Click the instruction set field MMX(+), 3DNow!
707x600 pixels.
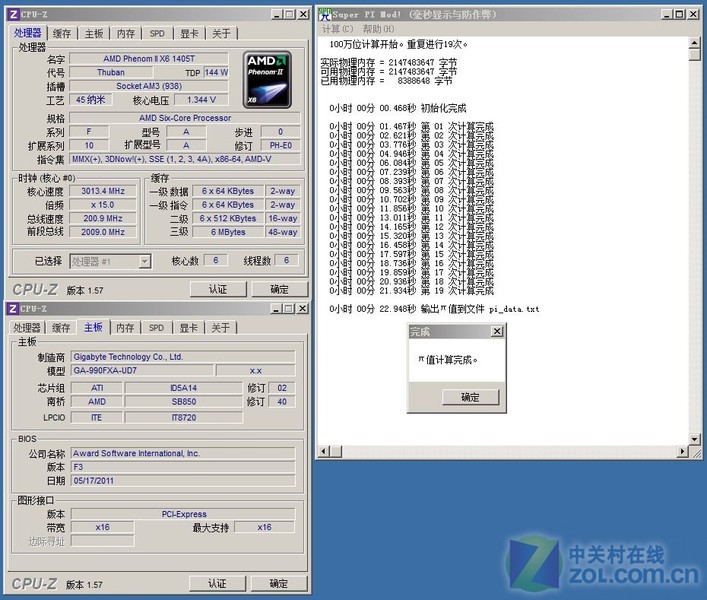185,159
